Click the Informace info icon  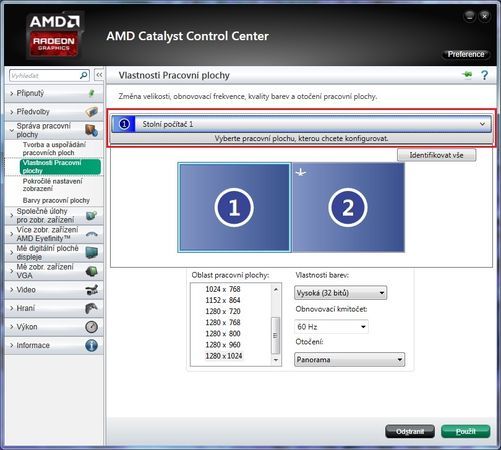click(92, 345)
